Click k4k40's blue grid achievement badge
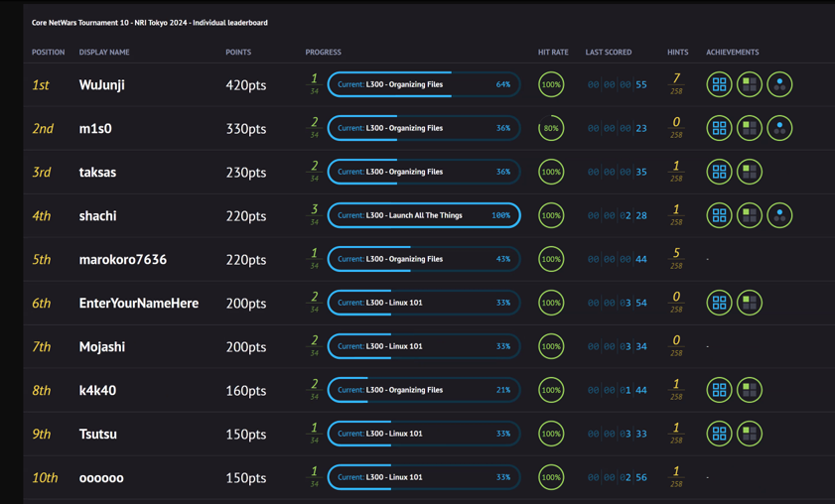The height and width of the screenshot is (504, 835). 719,391
